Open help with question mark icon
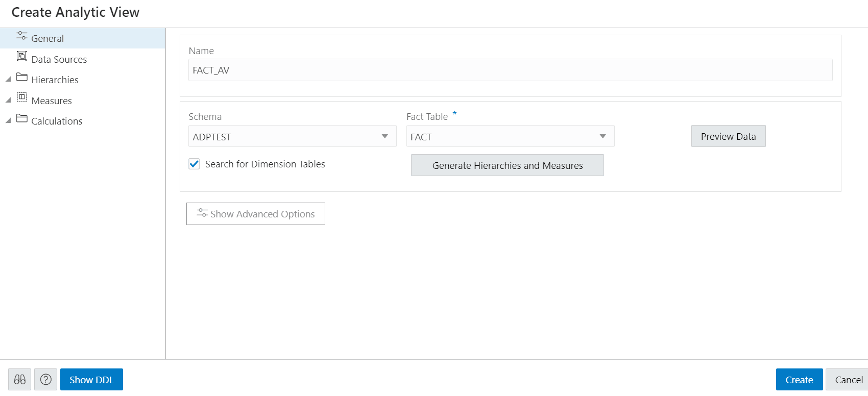Image resolution: width=868 pixels, height=396 pixels. [x=45, y=380]
